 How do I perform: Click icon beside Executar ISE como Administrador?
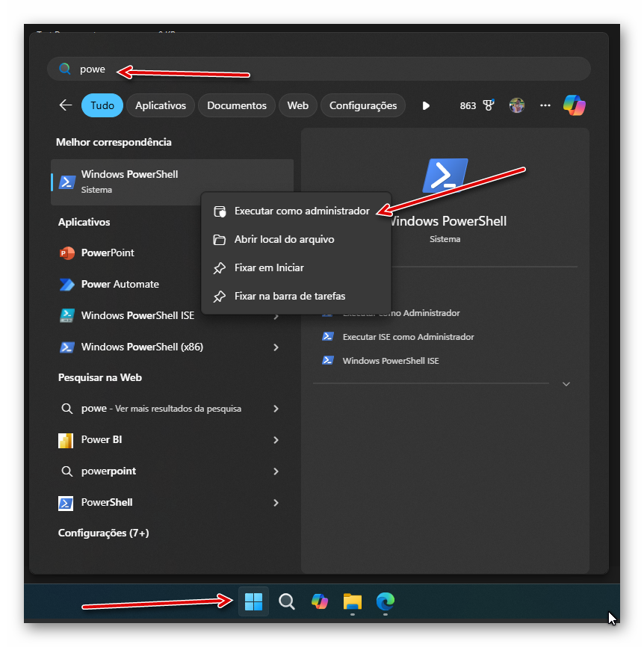click(327, 336)
